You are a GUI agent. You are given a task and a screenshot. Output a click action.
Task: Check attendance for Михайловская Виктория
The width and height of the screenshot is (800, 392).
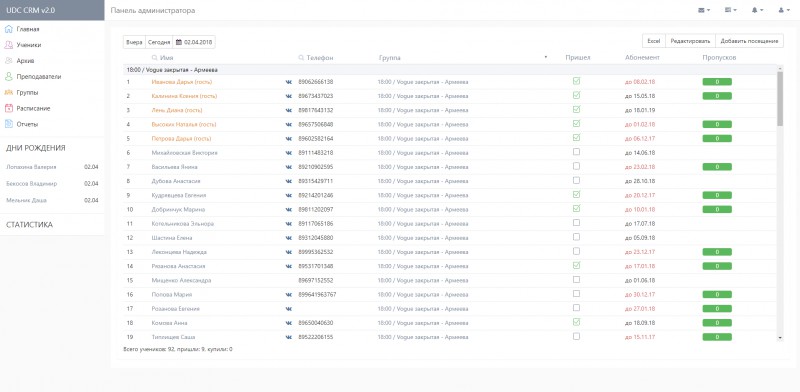[x=576, y=152]
